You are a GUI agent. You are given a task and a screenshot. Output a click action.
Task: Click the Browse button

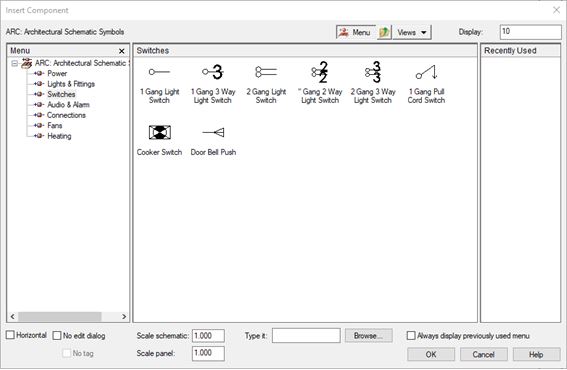(x=368, y=336)
